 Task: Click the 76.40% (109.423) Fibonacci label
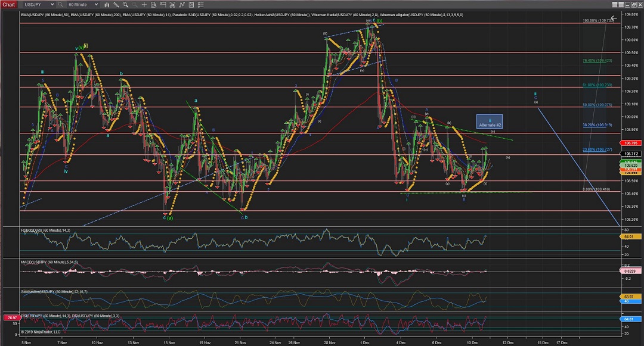coord(597,61)
